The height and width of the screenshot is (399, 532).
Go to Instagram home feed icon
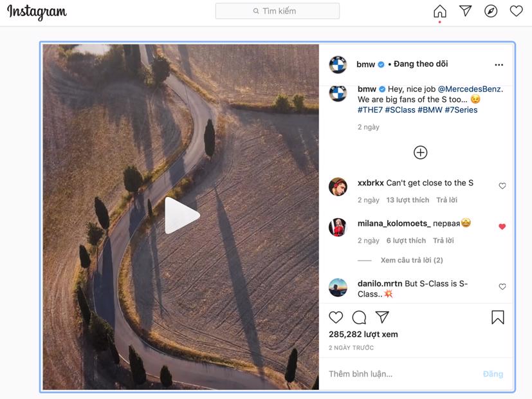440,12
